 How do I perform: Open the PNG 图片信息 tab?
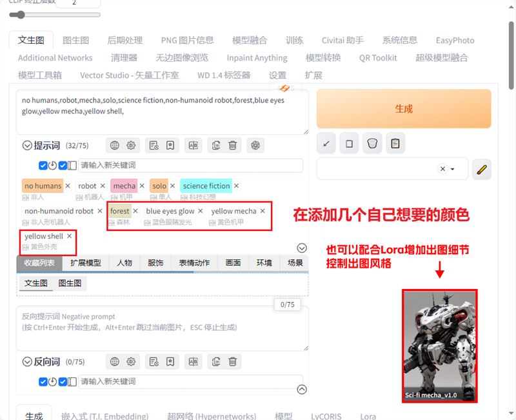pyautogui.click(x=187, y=40)
